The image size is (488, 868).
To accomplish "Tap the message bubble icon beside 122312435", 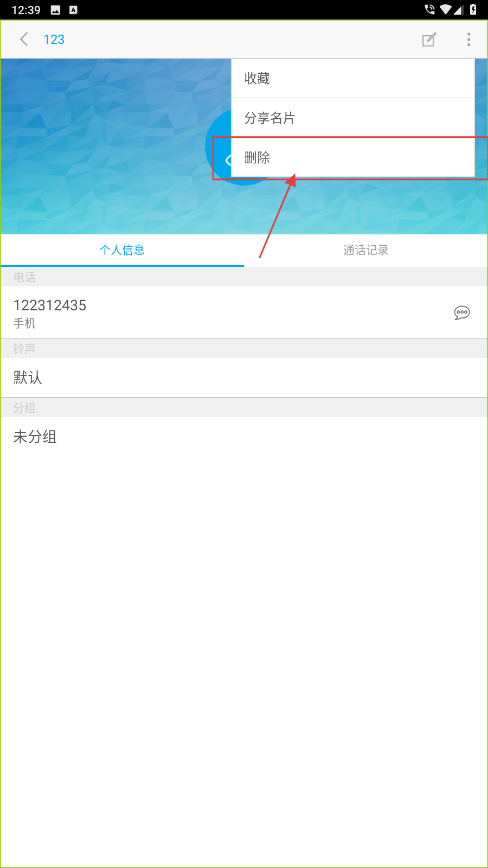I will 462,312.
